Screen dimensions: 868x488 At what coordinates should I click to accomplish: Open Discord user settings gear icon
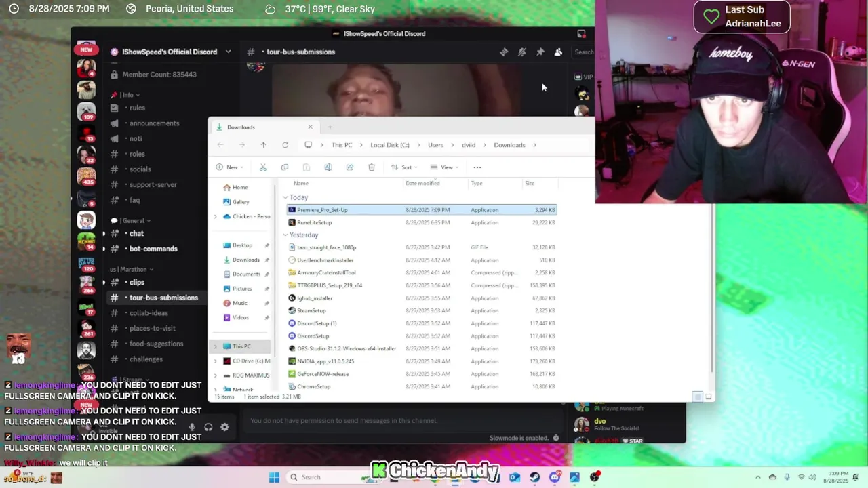coord(224,427)
